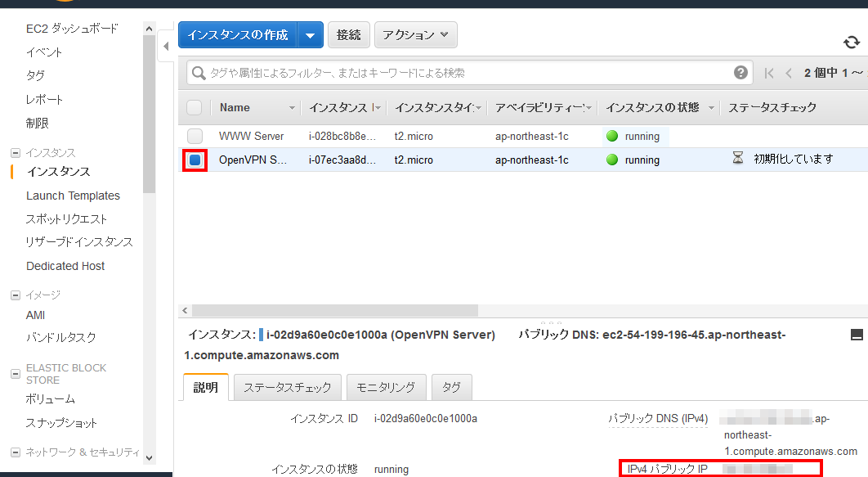
Task: Click the hourglass status icon for OpenVPN
Action: pyautogui.click(x=738, y=159)
